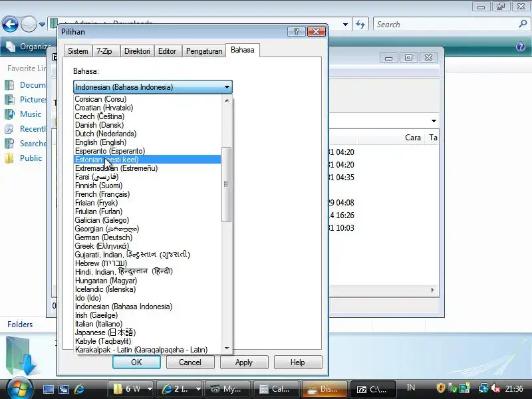The height and width of the screenshot is (399, 532).
Task: Open the 7z taskbar button
Action: click(372, 389)
